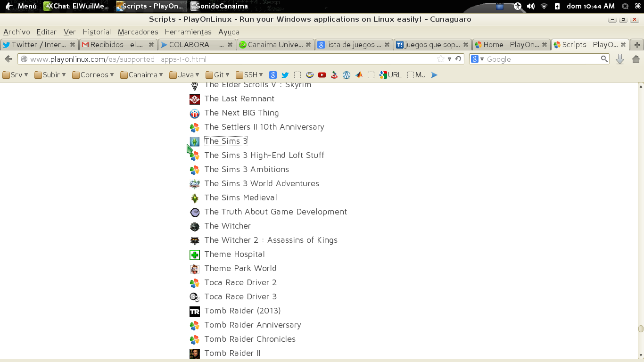Open the Twitter bird bookmark icon

(x=285, y=75)
